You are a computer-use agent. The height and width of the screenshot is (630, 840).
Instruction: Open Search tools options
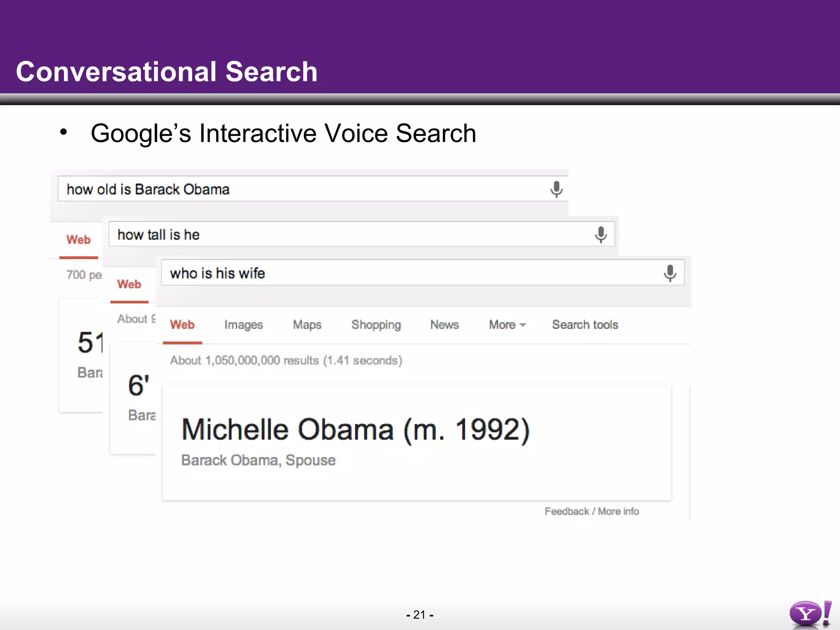585,325
